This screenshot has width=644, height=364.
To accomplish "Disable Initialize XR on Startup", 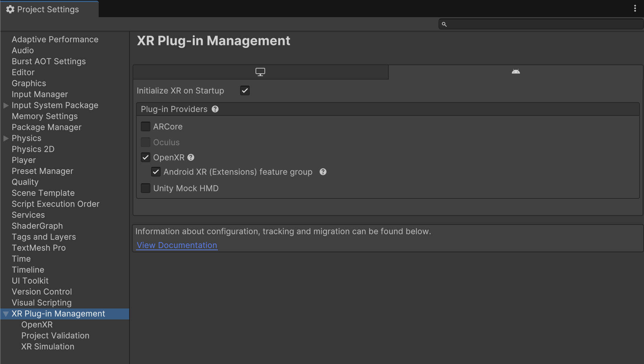I will (245, 90).
